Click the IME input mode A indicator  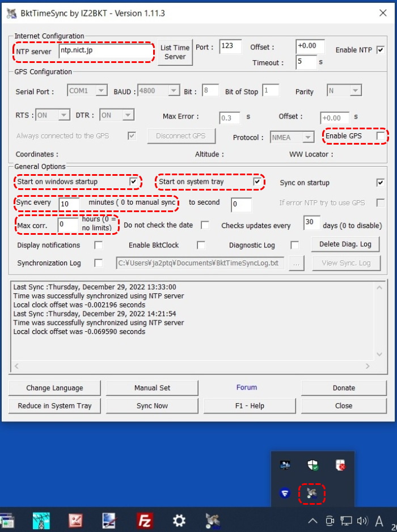[x=379, y=521]
